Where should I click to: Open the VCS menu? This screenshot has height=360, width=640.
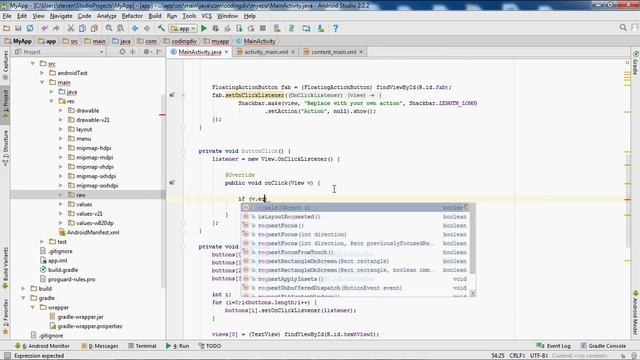click(x=207, y=16)
